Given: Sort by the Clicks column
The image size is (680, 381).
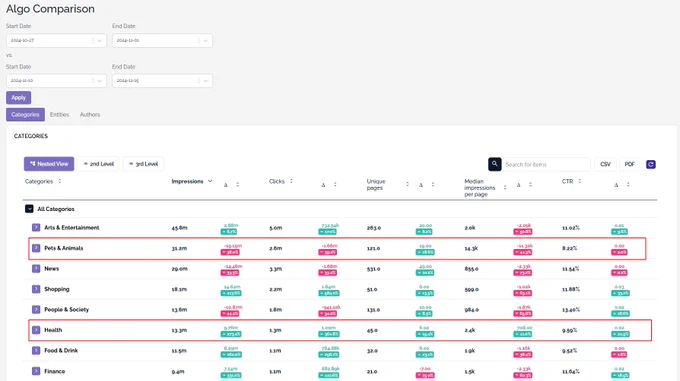Looking at the screenshot, I should tap(291, 181).
